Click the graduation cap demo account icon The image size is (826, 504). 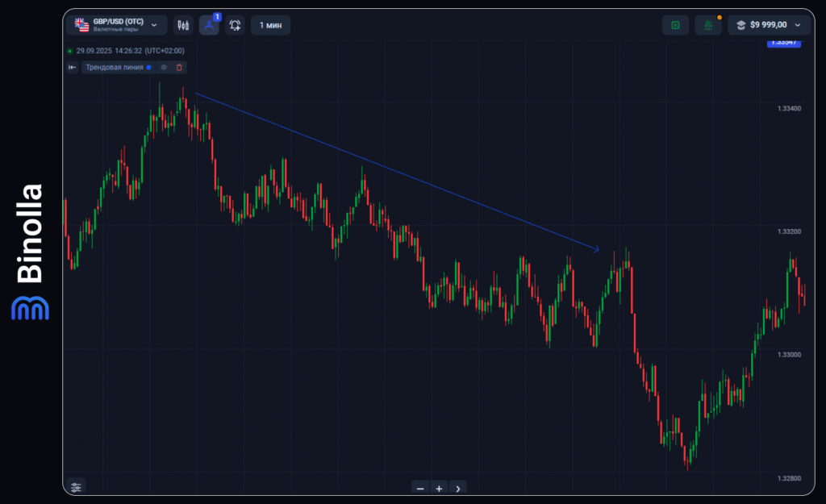[740, 25]
